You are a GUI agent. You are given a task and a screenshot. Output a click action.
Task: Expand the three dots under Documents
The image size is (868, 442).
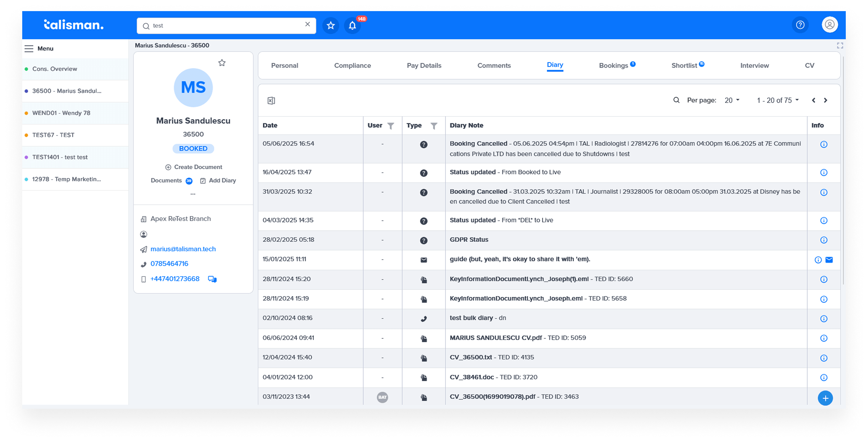tap(193, 194)
